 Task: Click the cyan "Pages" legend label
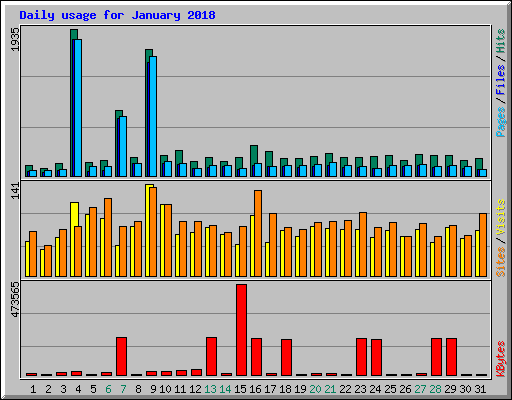pos(500,122)
